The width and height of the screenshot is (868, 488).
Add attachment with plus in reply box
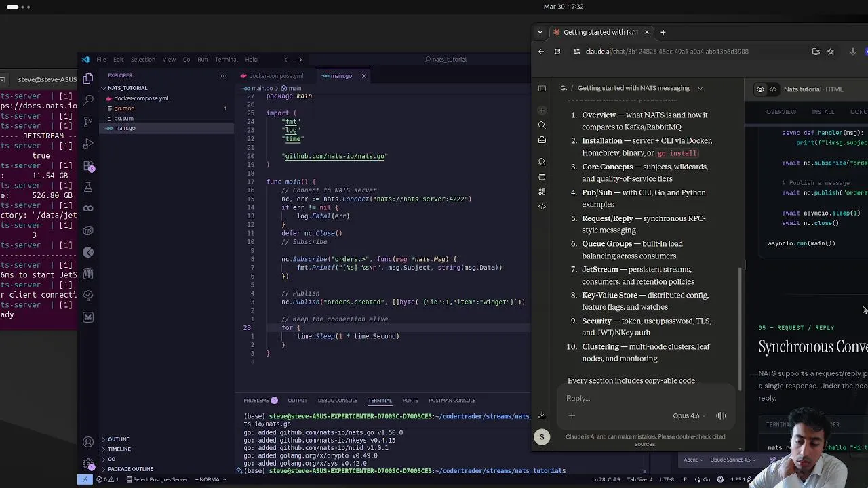coord(572,416)
